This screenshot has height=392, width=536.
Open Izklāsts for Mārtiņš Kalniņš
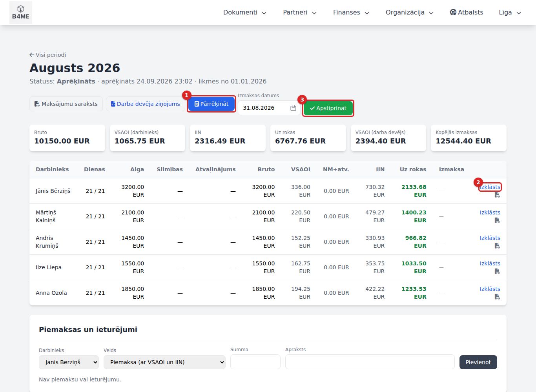[490, 212]
